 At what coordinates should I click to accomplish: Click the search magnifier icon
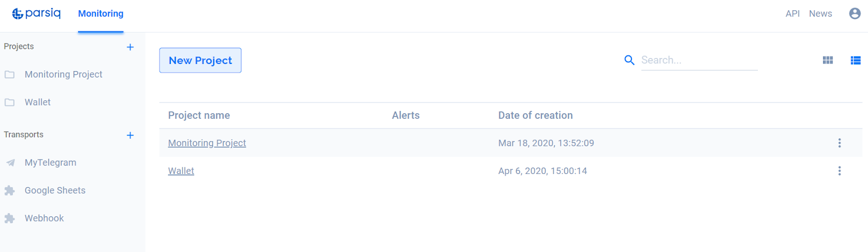pyautogui.click(x=629, y=60)
